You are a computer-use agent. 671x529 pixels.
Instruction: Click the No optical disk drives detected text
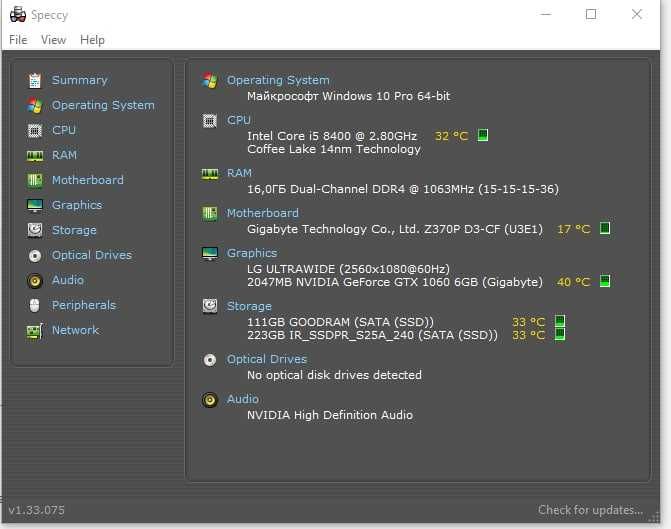(334, 375)
